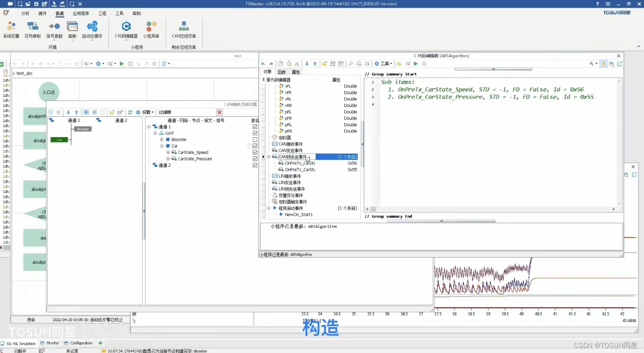Open the 自动化模块 automation module
The height and width of the screenshot is (353, 644).
pyautogui.click(x=92, y=30)
